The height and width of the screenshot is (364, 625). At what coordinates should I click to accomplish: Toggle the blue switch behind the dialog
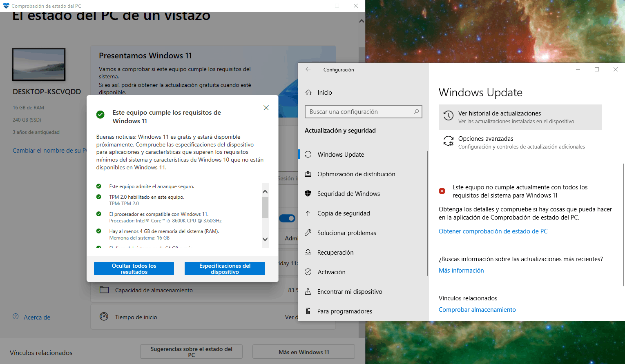coord(287,218)
